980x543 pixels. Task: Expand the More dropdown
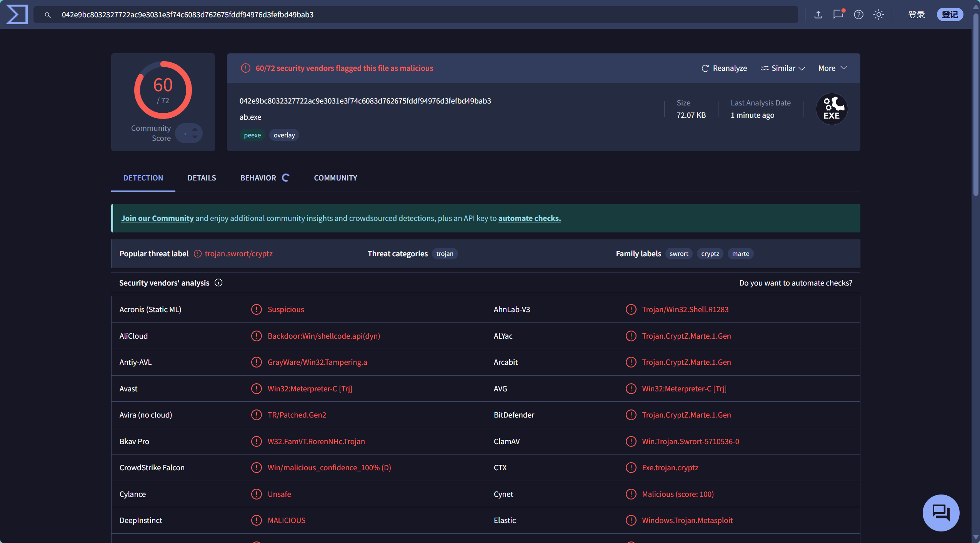[x=832, y=68]
